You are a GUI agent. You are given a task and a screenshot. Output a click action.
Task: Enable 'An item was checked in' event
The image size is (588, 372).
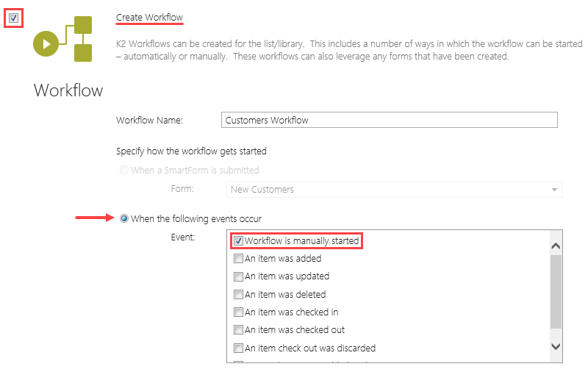coord(238,312)
